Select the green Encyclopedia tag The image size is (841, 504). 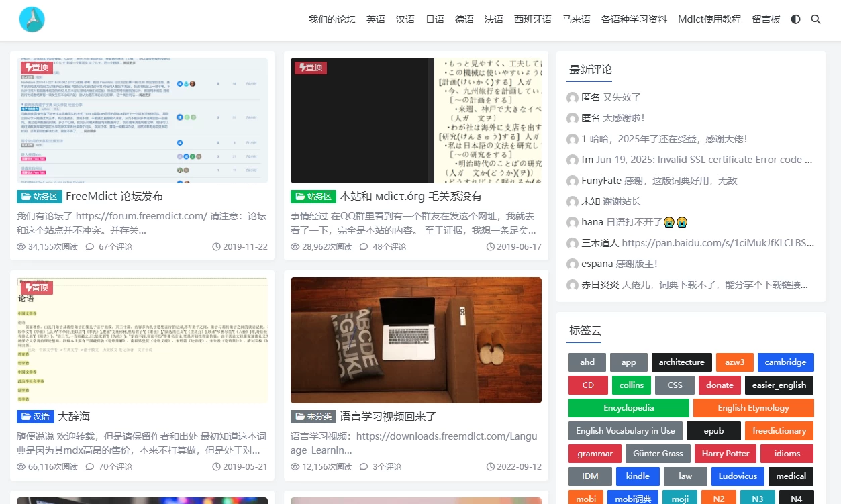click(628, 408)
